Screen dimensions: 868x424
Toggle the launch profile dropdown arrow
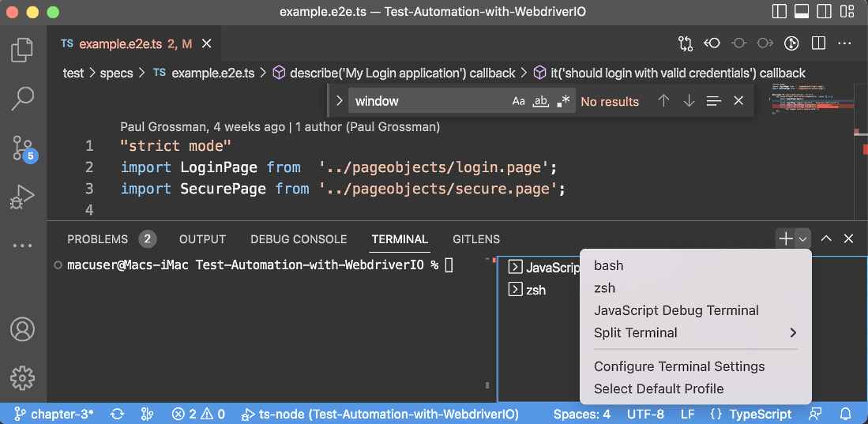pyautogui.click(x=803, y=238)
